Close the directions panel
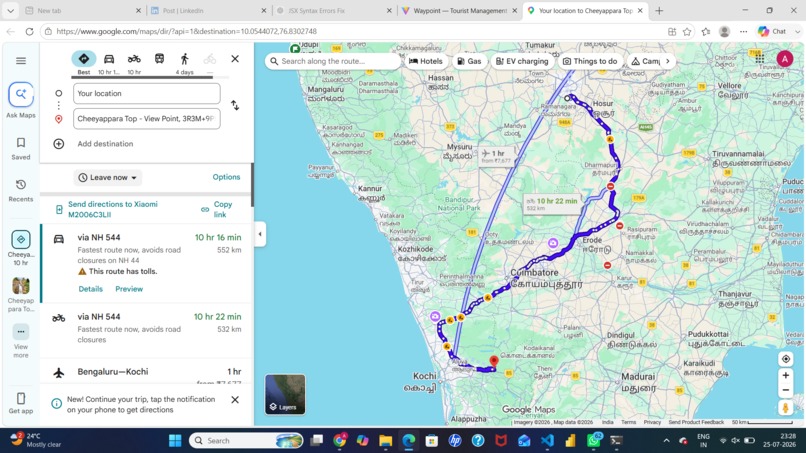This screenshot has width=806, height=453. [x=235, y=59]
